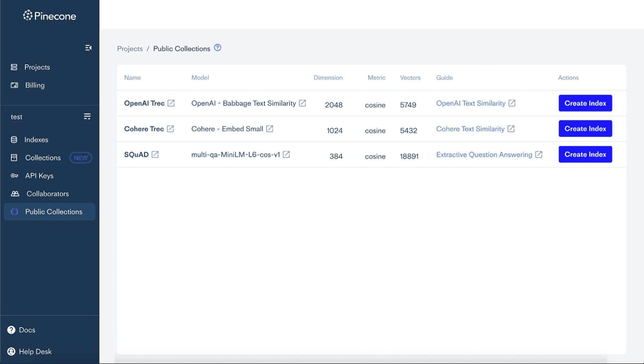Click the Public Collections breadcrumb text
The width and height of the screenshot is (644, 364).
182,48
